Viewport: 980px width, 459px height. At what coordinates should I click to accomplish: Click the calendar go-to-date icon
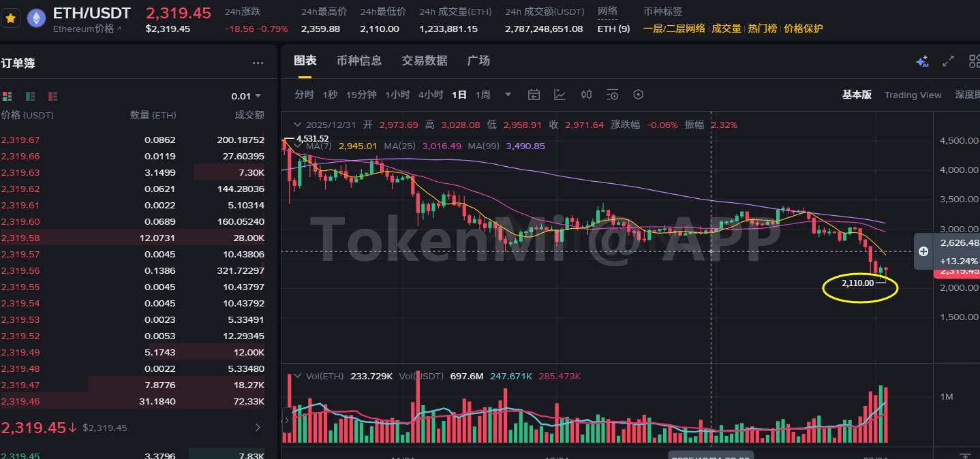pos(534,95)
